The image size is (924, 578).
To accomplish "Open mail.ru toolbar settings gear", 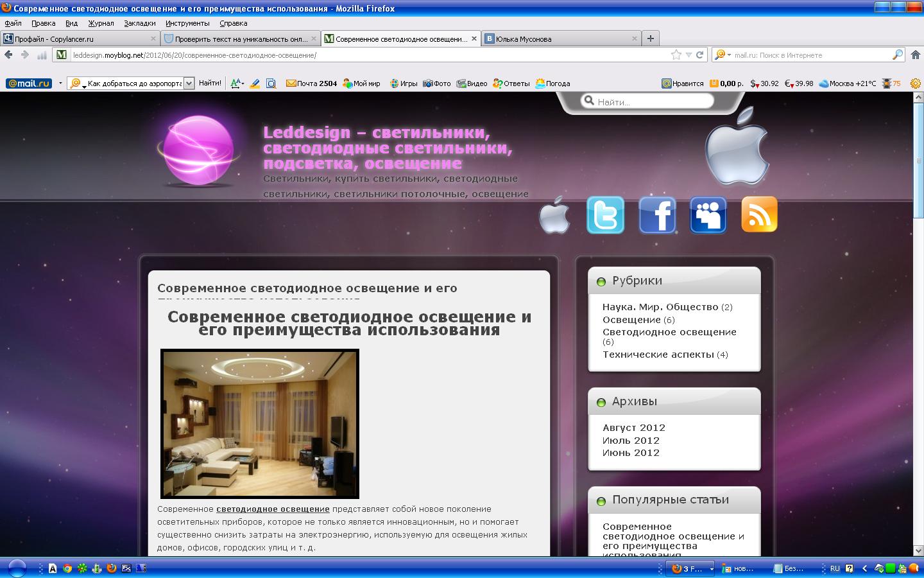I will pos(916,83).
